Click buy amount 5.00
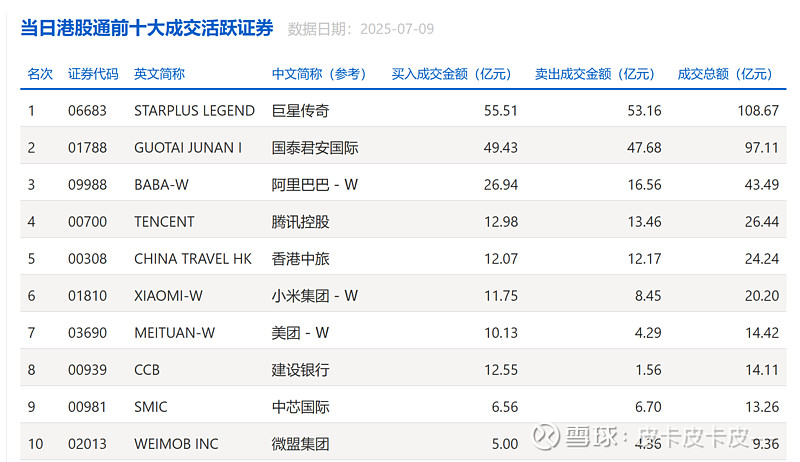This screenshot has height=462, width=800. click(x=505, y=444)
